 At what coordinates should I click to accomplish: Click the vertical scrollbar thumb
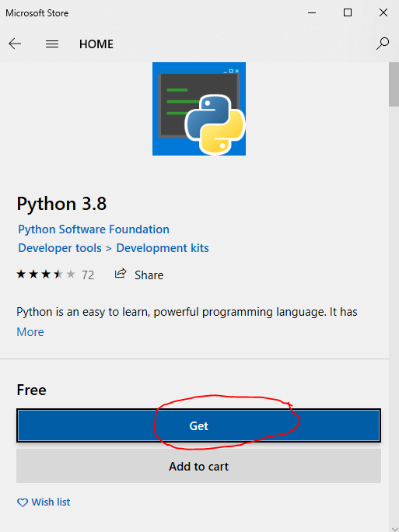tap(394, 85)
